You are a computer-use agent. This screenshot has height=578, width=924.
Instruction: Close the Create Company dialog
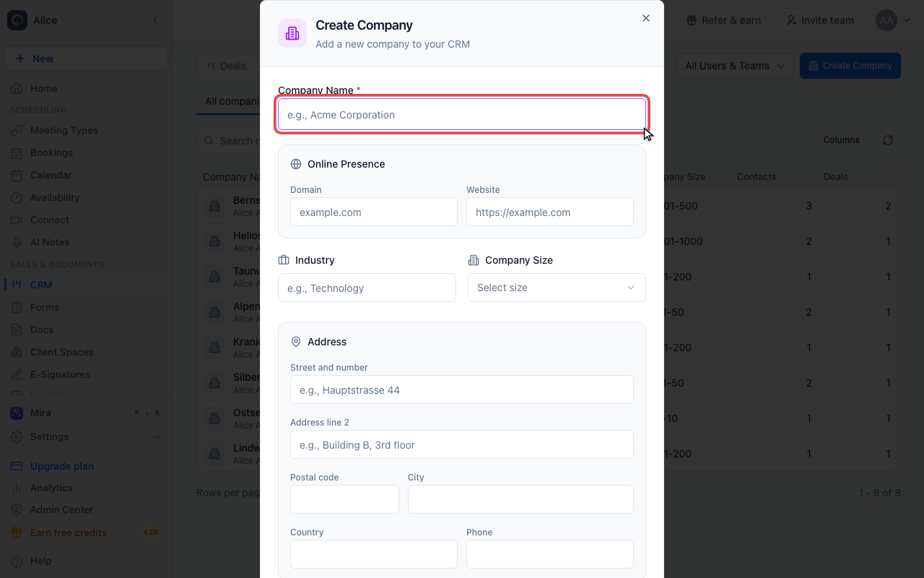pyautogui.click(x=646, y=18)
